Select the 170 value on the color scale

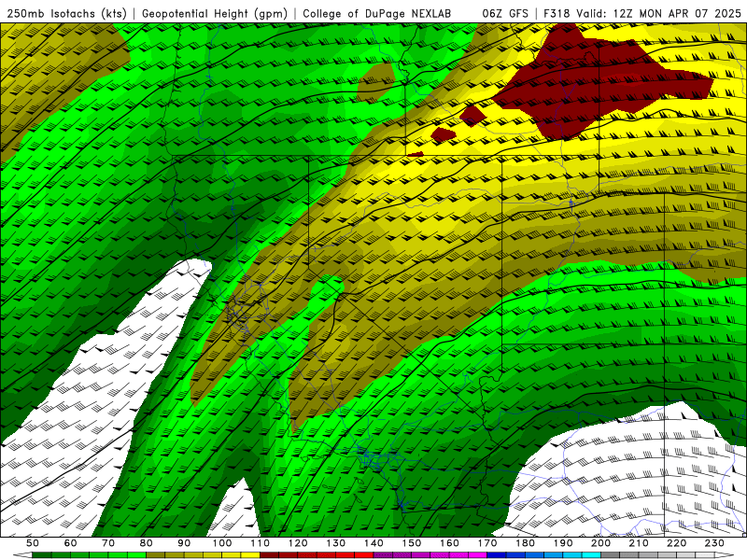pyautogui.click(x=487, y=543)
